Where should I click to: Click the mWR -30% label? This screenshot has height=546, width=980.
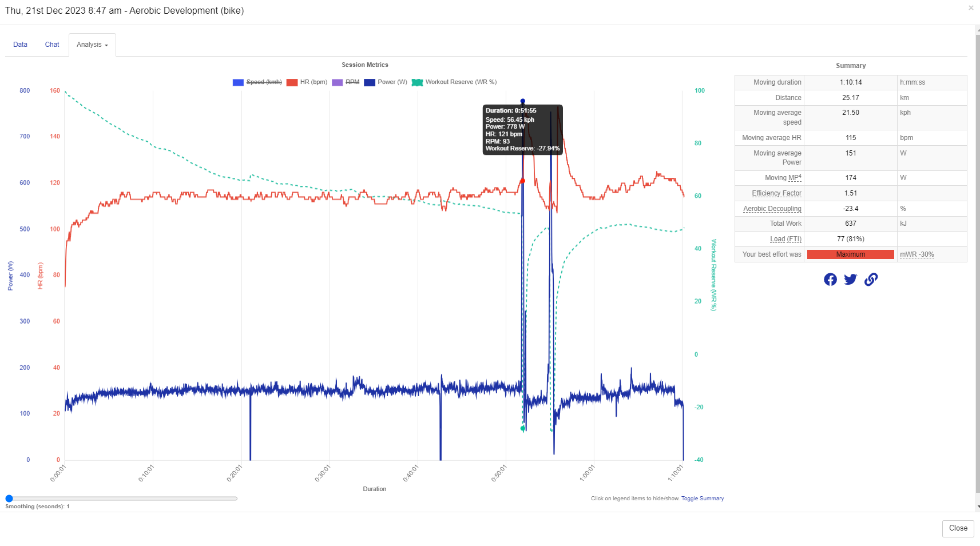pos(916,254)
